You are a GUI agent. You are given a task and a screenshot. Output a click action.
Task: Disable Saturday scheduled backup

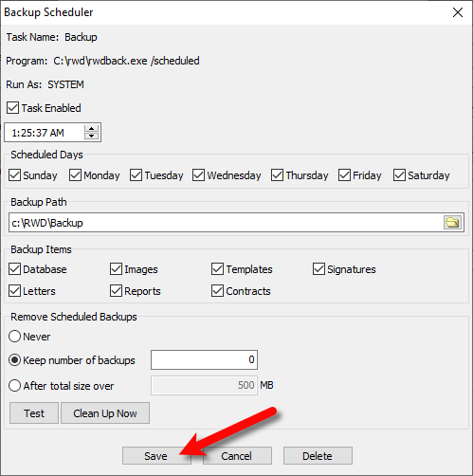[399, 175]
